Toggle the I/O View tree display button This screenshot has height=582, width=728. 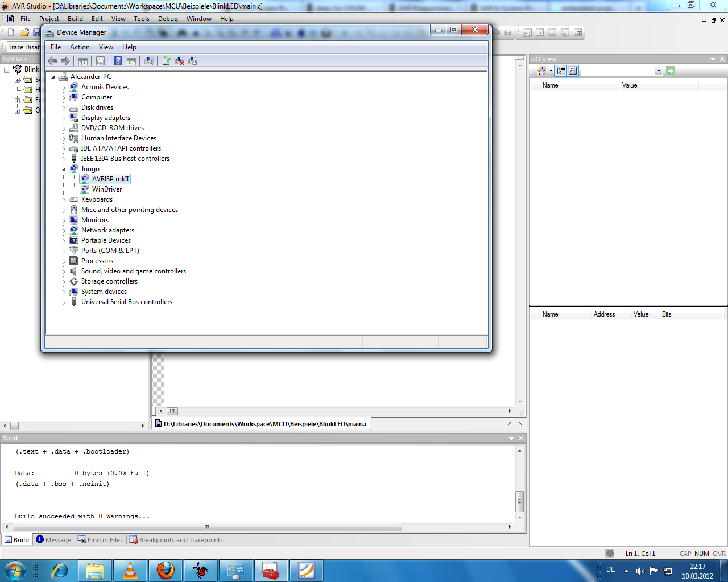(561, 70)
